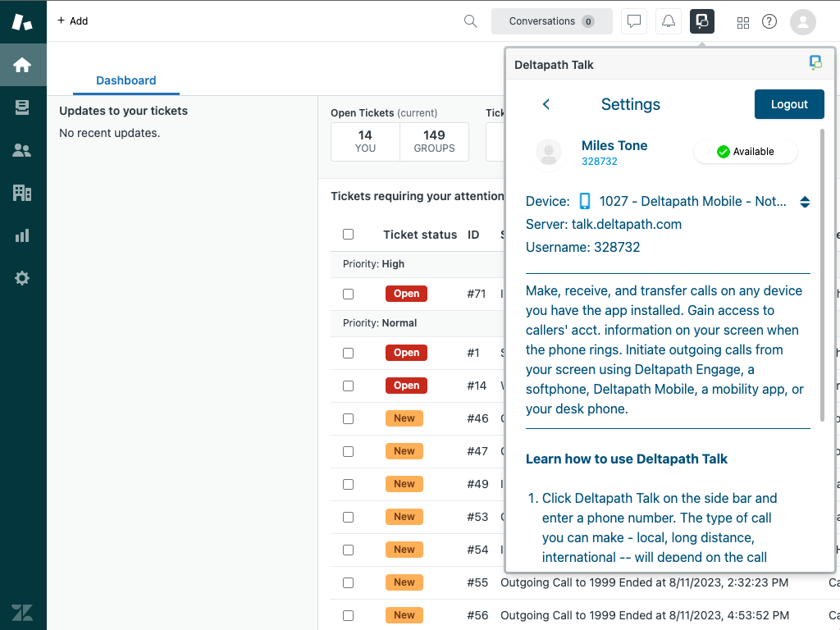Open Customers icon in left sidebar
840x630 pixels.
[x=22, y=150]
